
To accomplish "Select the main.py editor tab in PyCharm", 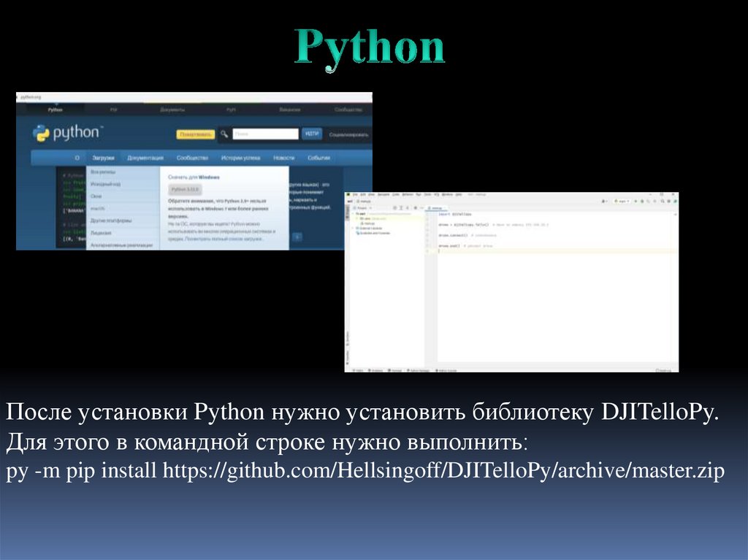I will [436, 208].
